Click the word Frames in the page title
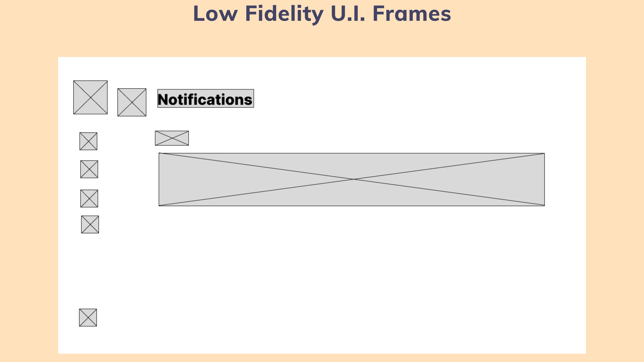This screenshot has width=644, height=362. point(412,14)
